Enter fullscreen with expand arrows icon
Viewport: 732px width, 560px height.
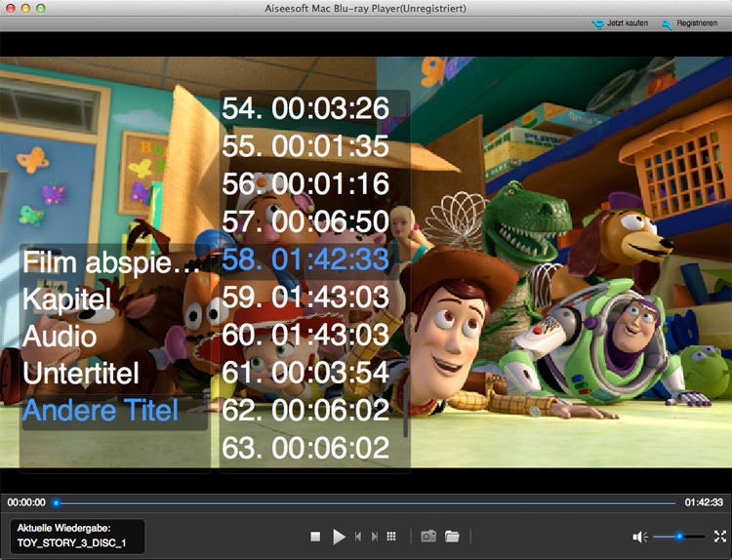click(720, 537)
